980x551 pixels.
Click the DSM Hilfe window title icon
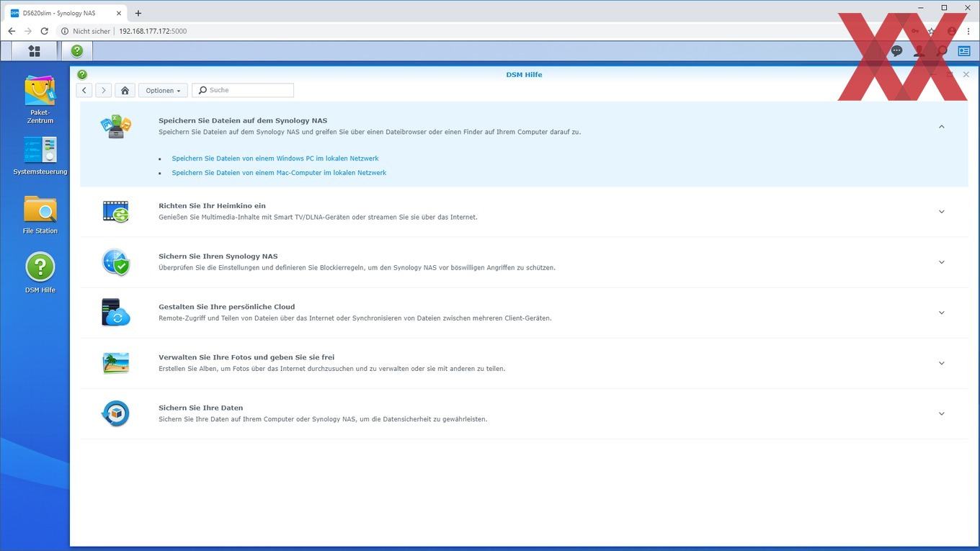tap(82, 74)
